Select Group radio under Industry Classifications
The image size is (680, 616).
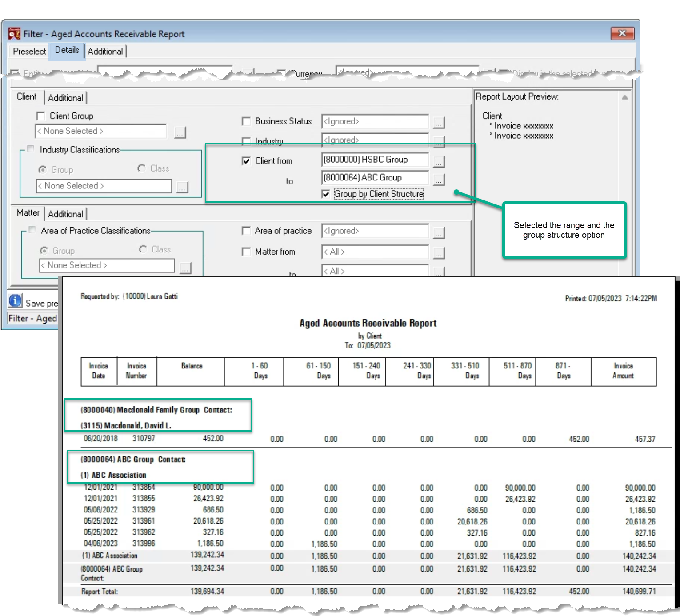point(43,169)
